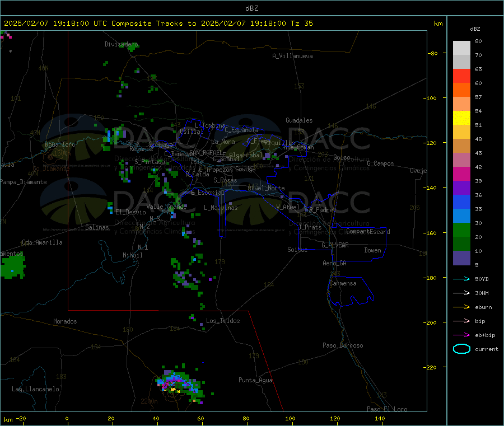The height and width of the screenshot is (426, 504).
Task: Click the 'Morados' map label
Action: [65, 321]
